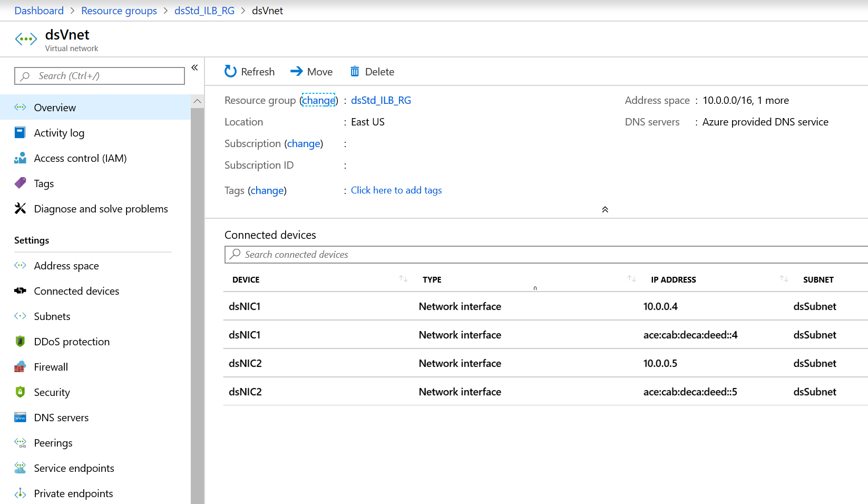Select DDoS protection settings

click(x=71, y=341)
